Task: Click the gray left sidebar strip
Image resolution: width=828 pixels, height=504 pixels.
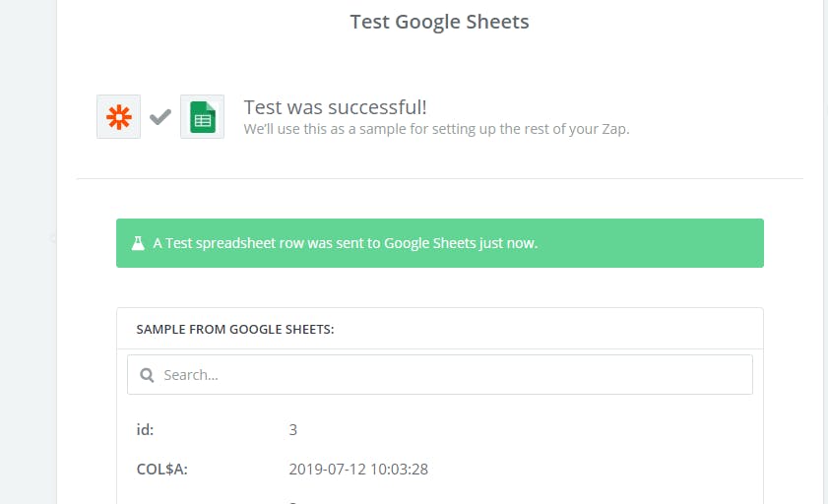Action: (x=28, y=252)
